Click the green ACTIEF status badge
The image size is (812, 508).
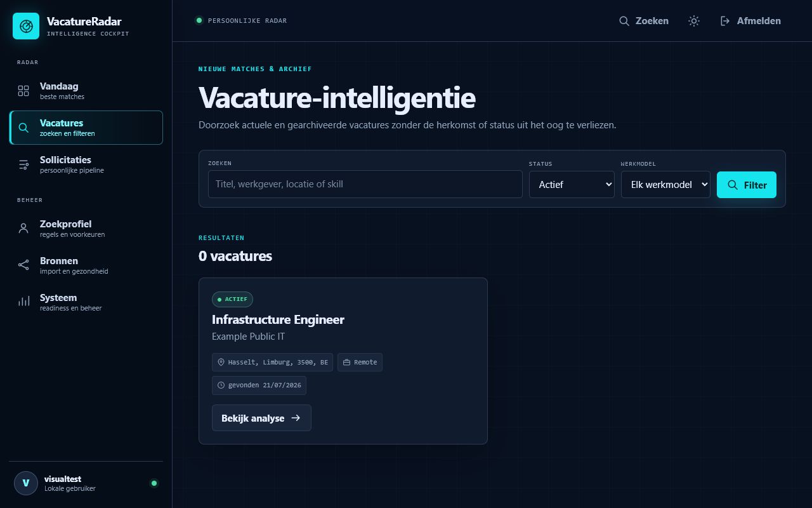coord(232,299)
